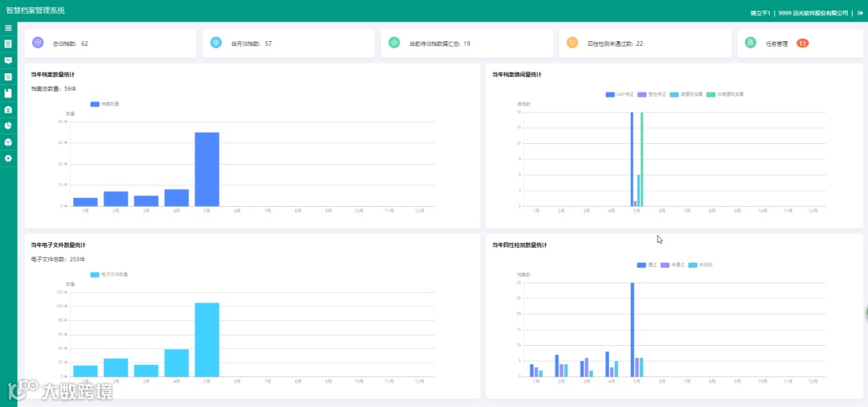Open the list/document sidebar icon
This screenshot has width=868, height=407.
[8, 43]
